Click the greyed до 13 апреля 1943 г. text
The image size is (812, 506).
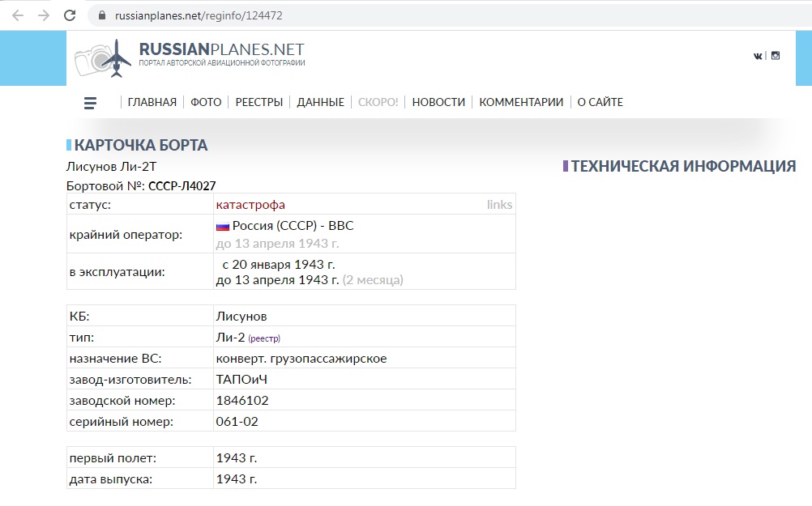[x=278, y=243]
